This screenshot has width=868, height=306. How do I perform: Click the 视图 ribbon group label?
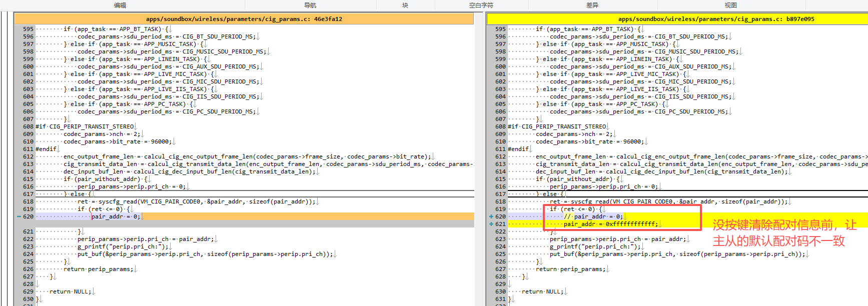pos(731,5)
